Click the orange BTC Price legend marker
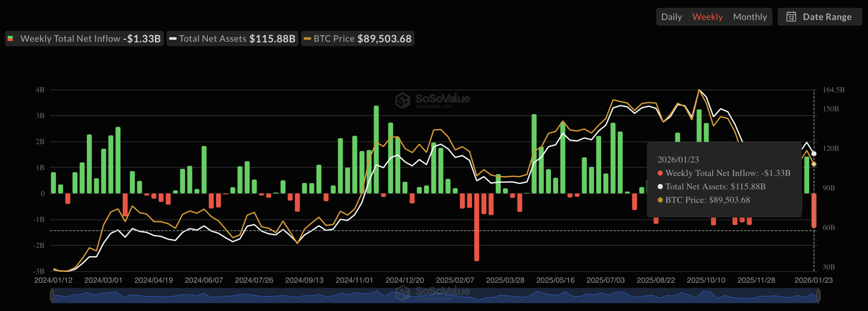Viewport: 868px width, 311px height. (x=307, y=39)
